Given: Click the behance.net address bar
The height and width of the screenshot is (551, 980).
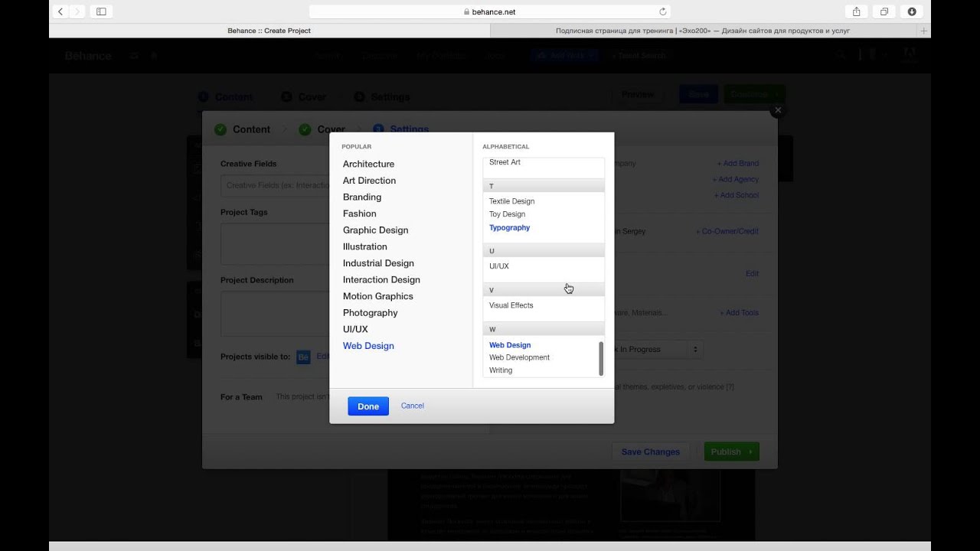Looking at the screenshot, I should (489, 11).
